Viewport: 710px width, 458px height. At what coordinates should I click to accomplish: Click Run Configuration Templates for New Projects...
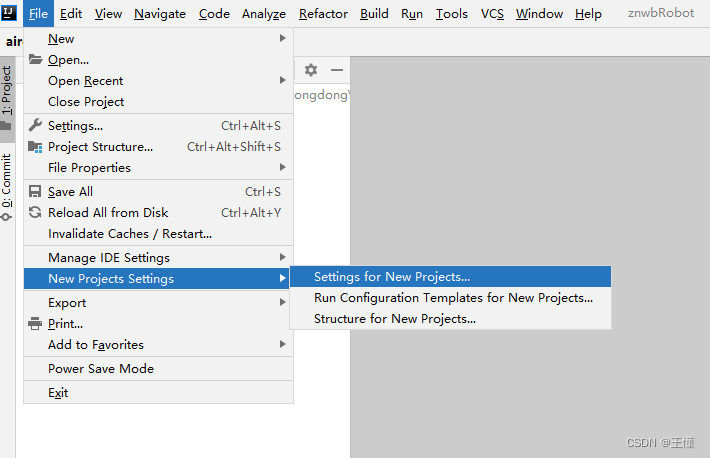point(451,298)
